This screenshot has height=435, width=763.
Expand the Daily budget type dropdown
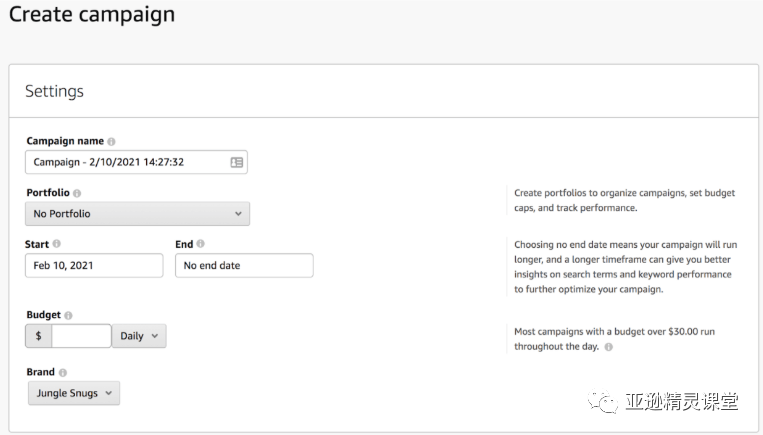click(x=139, y=336)
